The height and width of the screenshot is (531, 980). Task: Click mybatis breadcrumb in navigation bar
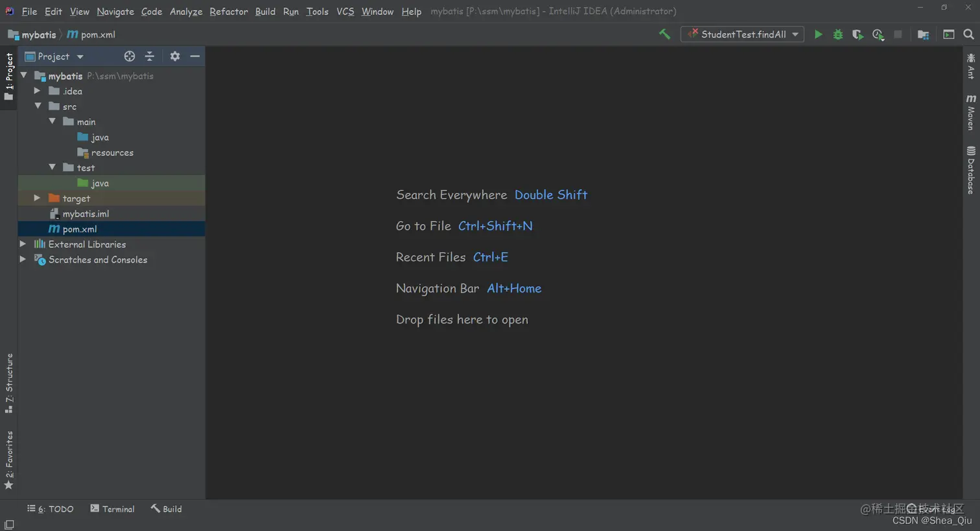[x=32, y=34]
